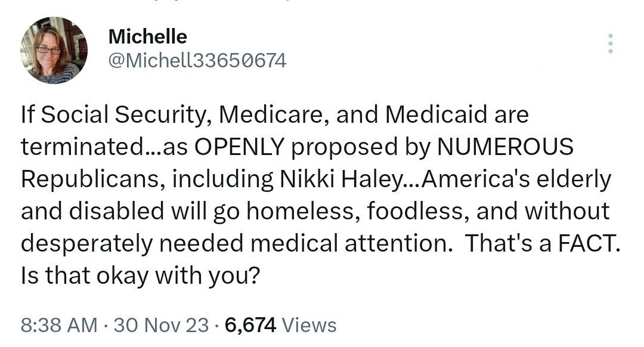Click the word OPENLY in the tweet
The image size is (644, 347).
pyautogui.click(x=240, y=147)
